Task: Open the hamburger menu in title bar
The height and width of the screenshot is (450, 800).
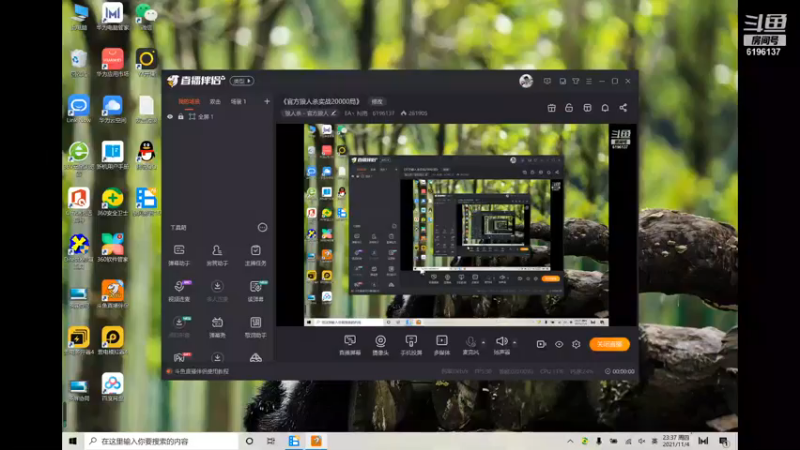Action: (589, 81)
